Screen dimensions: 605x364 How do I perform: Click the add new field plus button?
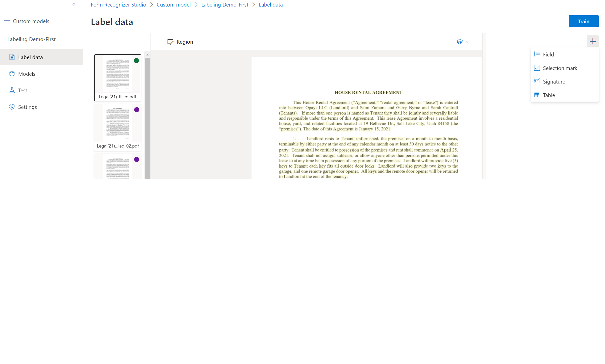click(593, 41)
